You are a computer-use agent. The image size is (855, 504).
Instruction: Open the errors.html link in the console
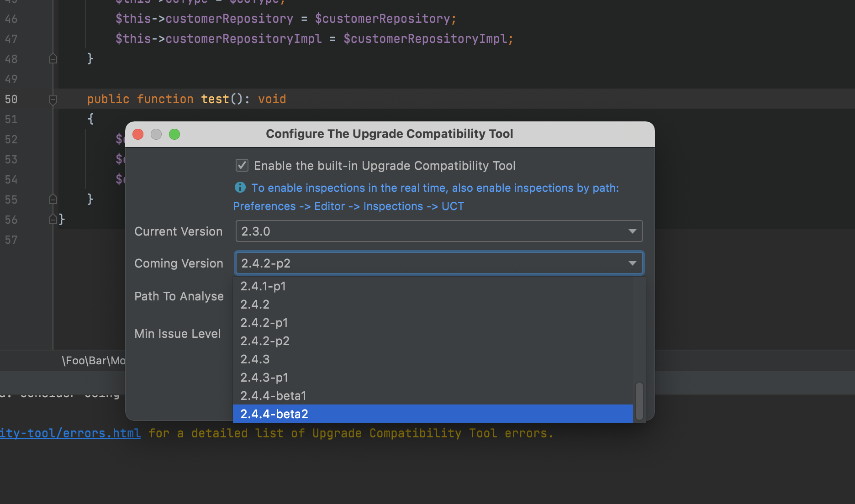pyautogui.click(x=70, y=433)
